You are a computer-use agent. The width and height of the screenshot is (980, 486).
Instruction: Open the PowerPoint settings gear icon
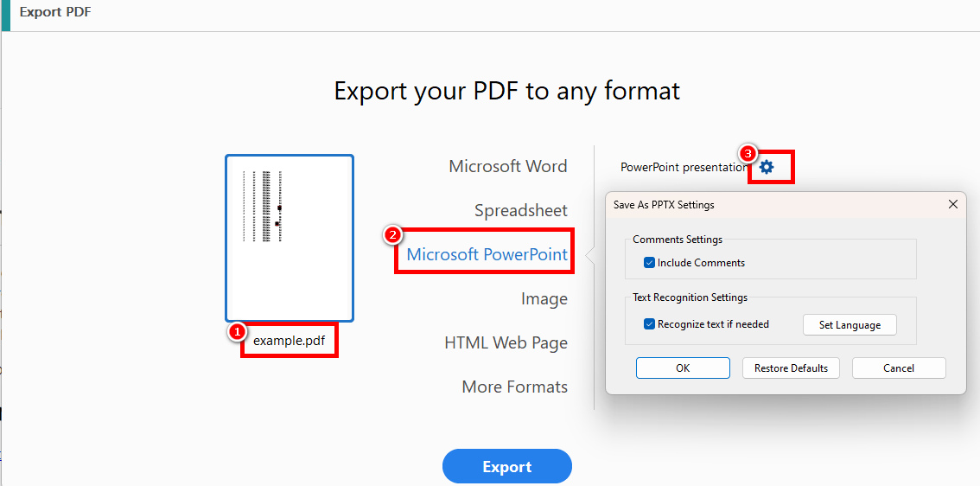[x=767, y=167]
